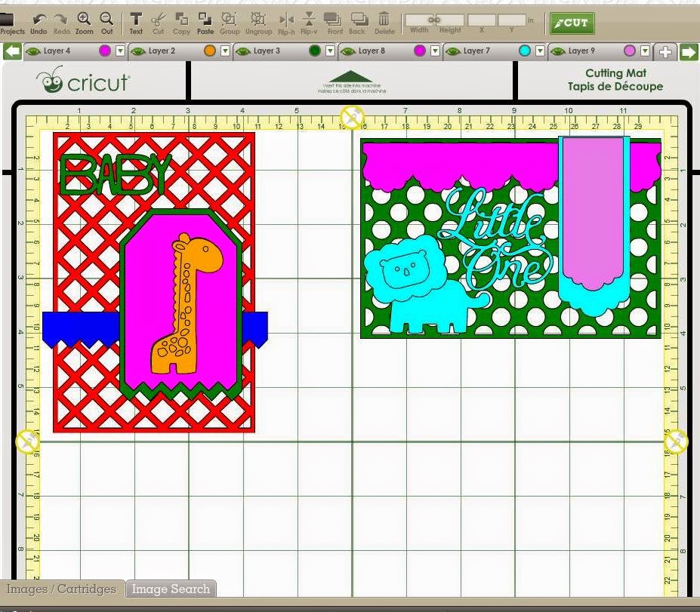Zoom out with the magnifier minus icon

(106, 19)
